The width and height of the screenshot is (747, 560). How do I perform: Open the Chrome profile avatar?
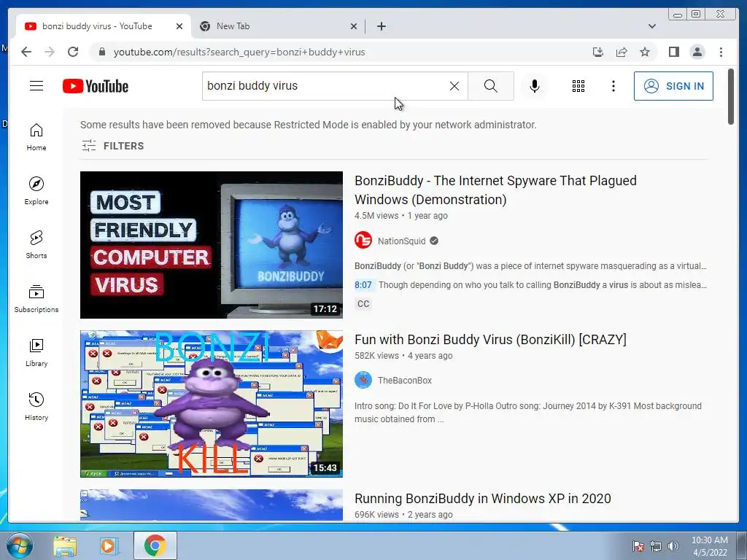697,52
